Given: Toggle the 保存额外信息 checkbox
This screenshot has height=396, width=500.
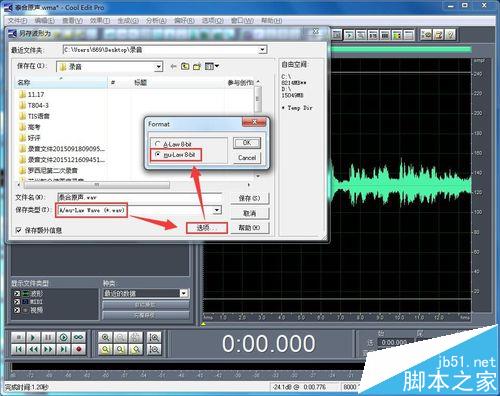Looking at the screenshot, I should 19,230.
